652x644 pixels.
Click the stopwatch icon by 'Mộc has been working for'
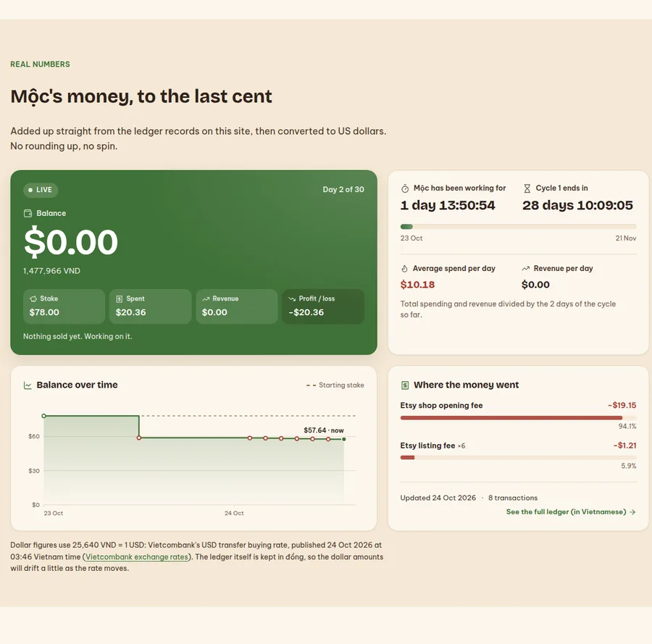pos(405,188)
